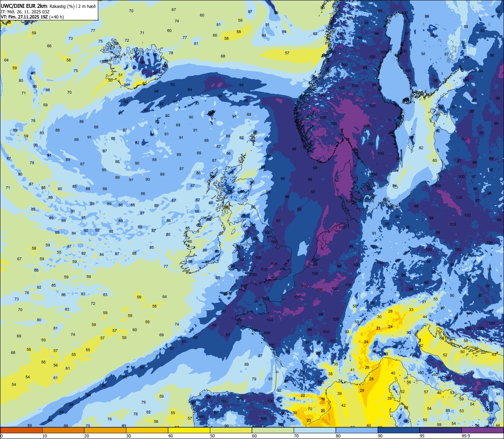Click the bright yellow 40–50 legend swatch
Screen dimensions: 504x439
coord(189,430)
